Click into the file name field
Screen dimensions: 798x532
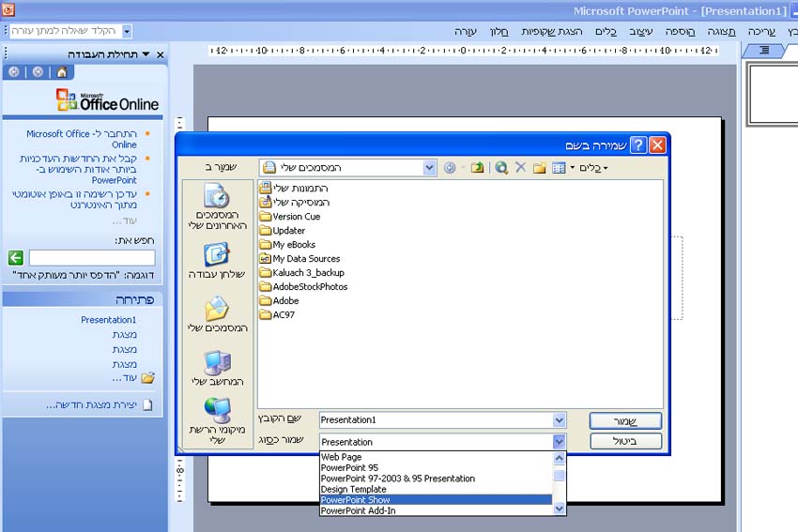(x=437, y=420)
